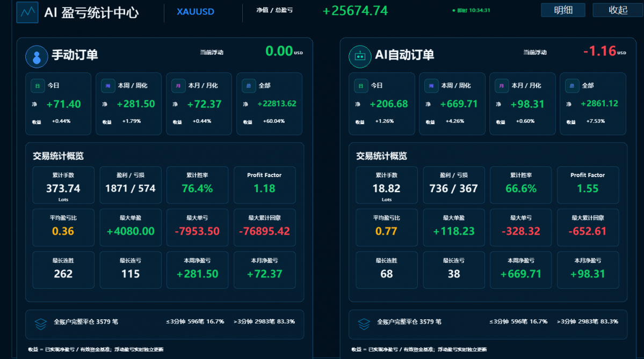Click the 全部 icon in 手动订单 panel
Screen dimensions: 644x359
[249, 86]
